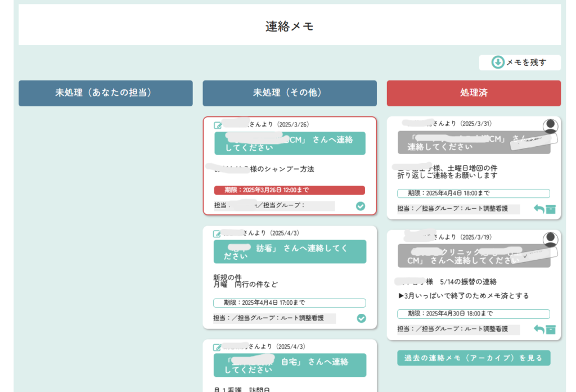Viewport: 576px width, 392px height.
Task: Click the undo arrow on the 2025/3/31 memo
Action: pyautogui.click(x=539, y=209)
